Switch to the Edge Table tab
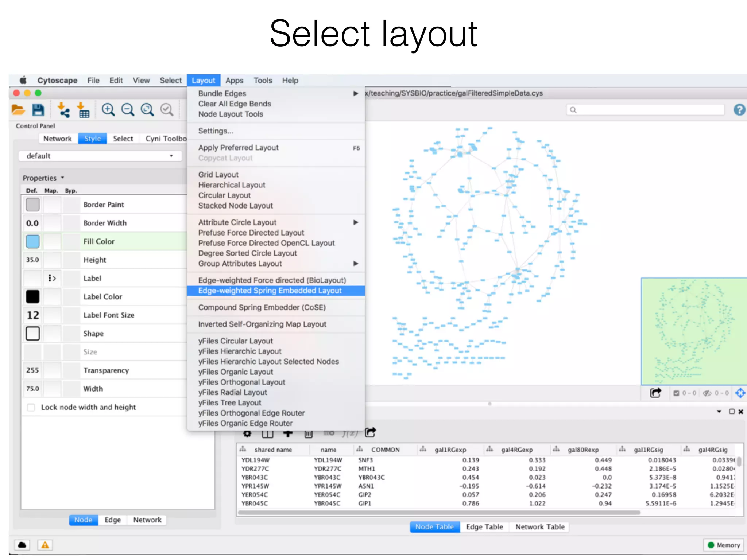This screenshot has width=747, height=560. (484, 527)
